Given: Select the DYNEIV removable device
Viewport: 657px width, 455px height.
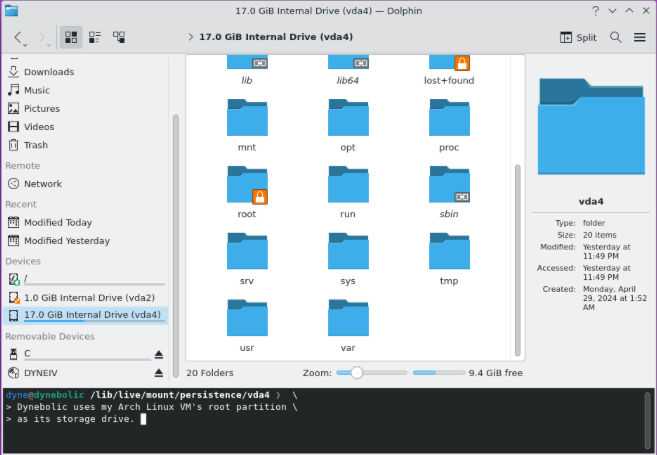Looking at the screenshot, I should (x=78, y=373).
